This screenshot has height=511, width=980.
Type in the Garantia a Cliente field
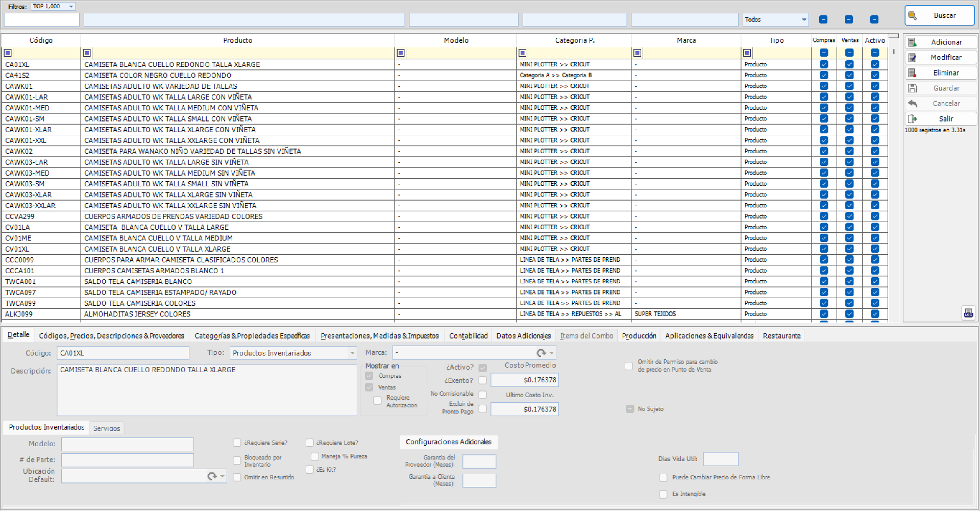[x=479, y=480]
